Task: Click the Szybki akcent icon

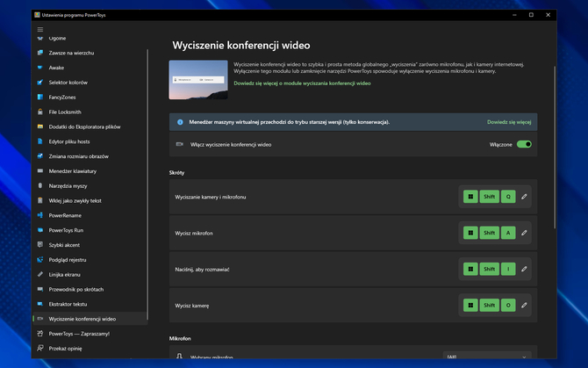Action: click(40, 244)
